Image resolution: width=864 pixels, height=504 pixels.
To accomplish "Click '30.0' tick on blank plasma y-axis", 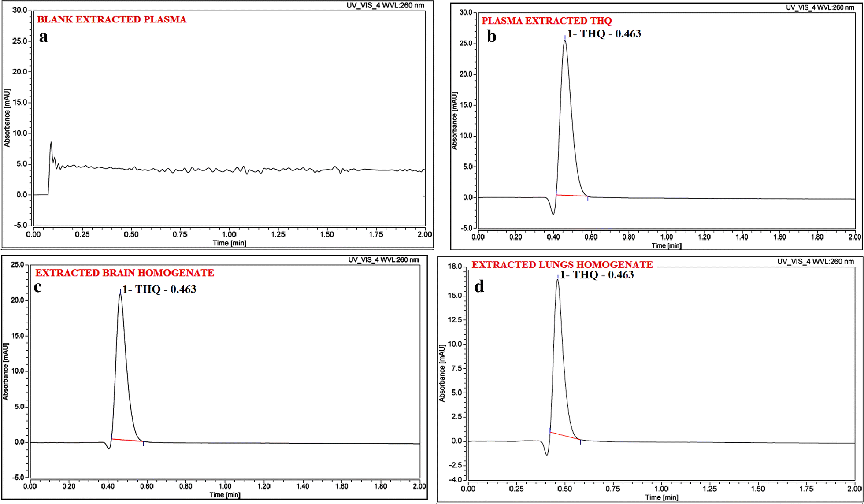I will point(19,10).
